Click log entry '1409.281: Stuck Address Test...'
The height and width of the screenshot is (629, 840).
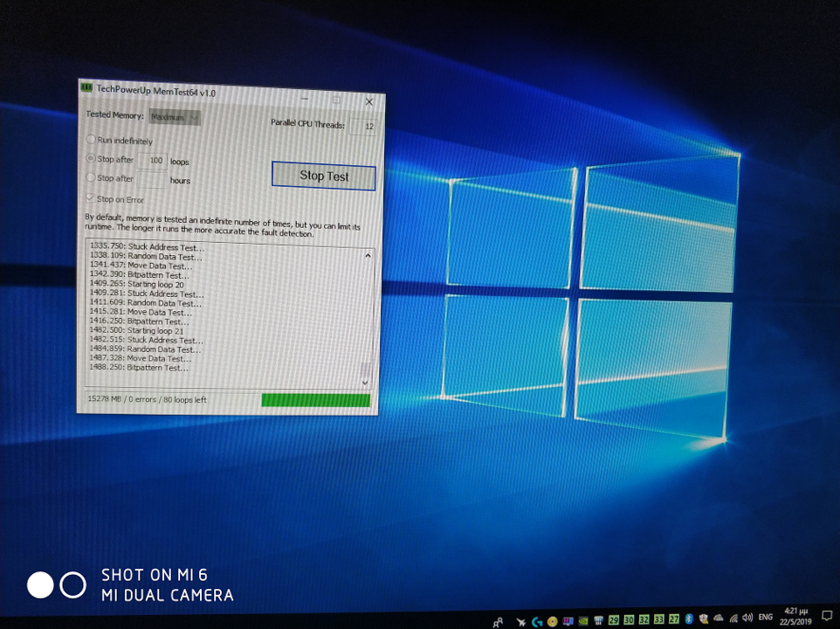(x=147, y=294)
